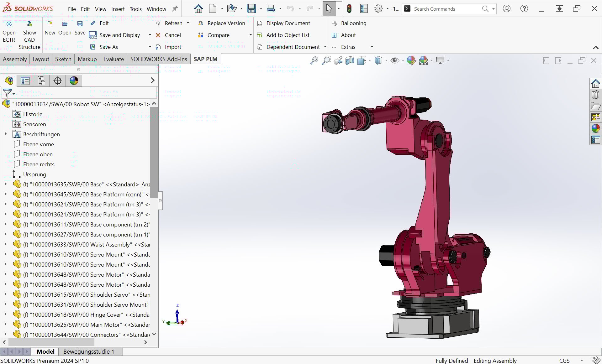Switch to the Evaluate tab
The width and height of the screenshot is (602, 364).
(x=114, y=59)
